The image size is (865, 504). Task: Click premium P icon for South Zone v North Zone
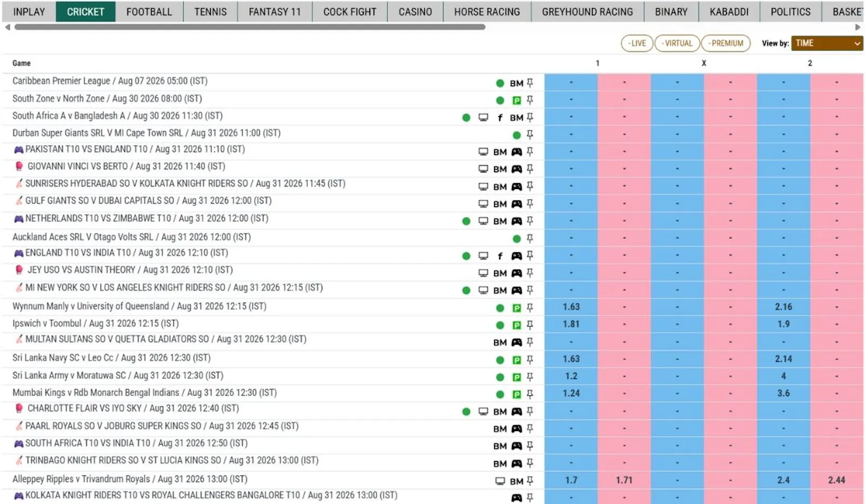(517, 100)
